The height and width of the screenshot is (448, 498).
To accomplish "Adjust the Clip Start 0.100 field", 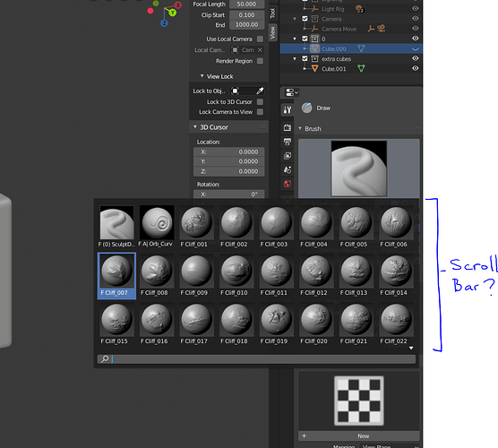I will pos(247,15).
